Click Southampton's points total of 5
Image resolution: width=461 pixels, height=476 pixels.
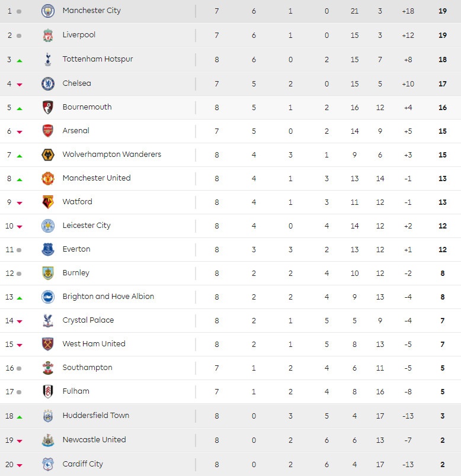[443, 368]
